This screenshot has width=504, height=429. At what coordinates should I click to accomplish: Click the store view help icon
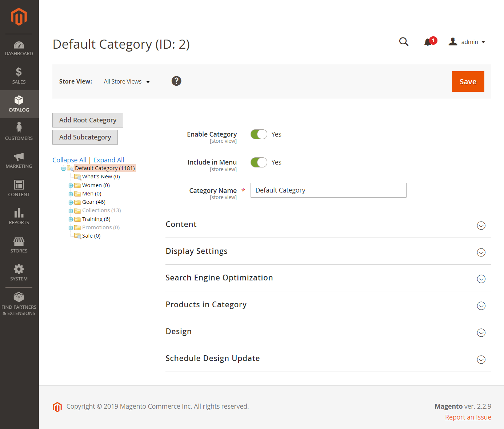pos(176,81)
